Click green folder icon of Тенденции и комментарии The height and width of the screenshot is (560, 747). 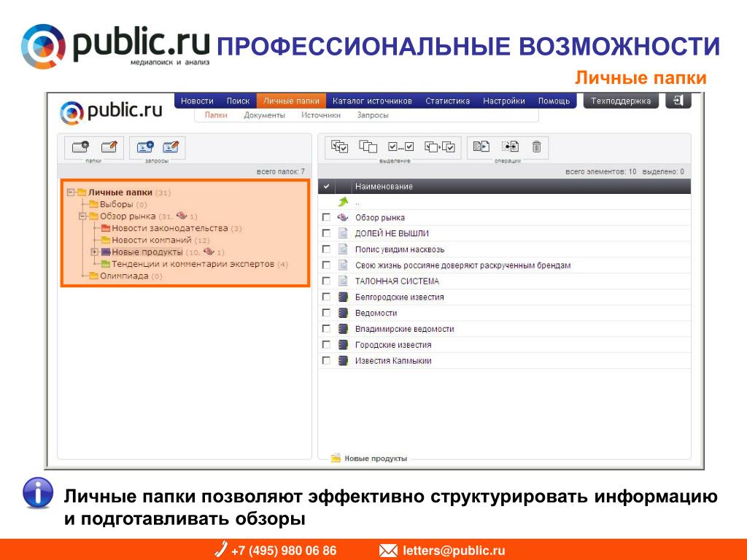(x=105, y=264)
